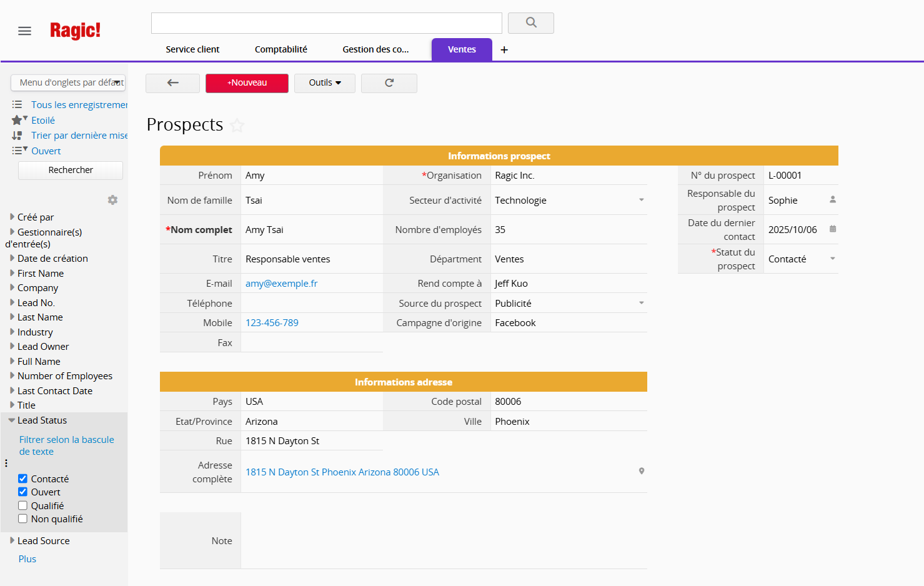Viewport: 924px width, 586px height.
Task: Refresh the record with reload icon
Action: coord(389,83)
